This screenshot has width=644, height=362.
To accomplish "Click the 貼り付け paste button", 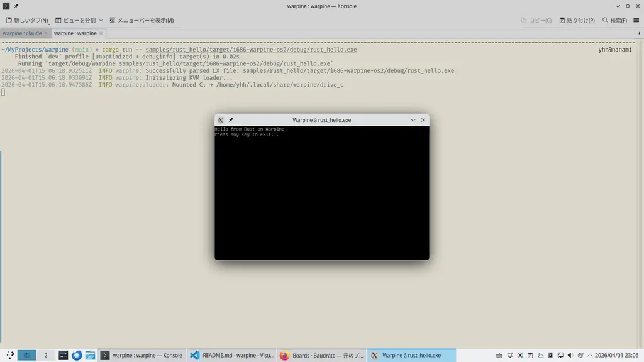I will click(x=576, y=20).
